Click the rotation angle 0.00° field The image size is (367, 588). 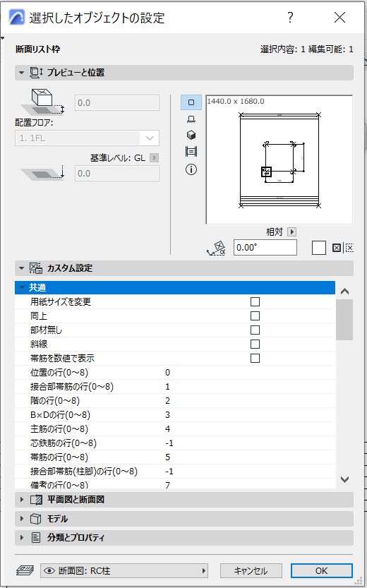265,248
